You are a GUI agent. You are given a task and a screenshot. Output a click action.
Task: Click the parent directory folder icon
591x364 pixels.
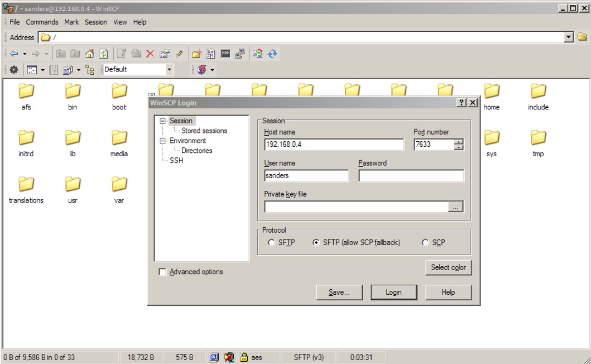click(60, 54)
